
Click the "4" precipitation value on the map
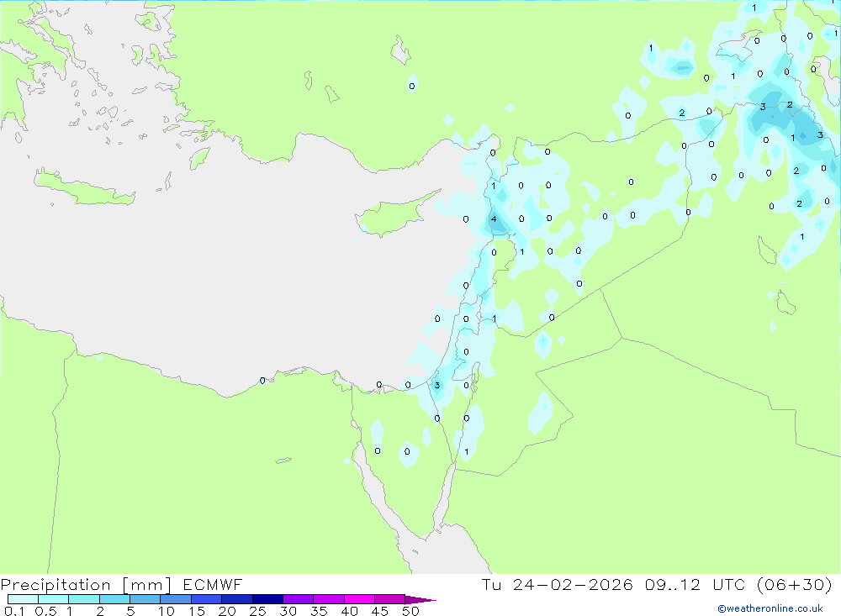494,218
